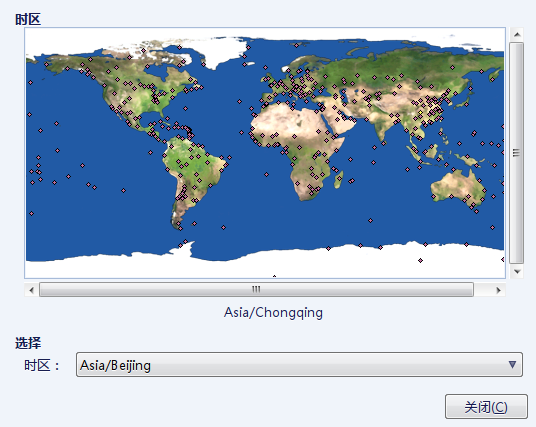Select the Svalbard marker in the Arctic Ocean
Image resolution: width=536 pixels, height=427 pixels.
coord(296,45)
